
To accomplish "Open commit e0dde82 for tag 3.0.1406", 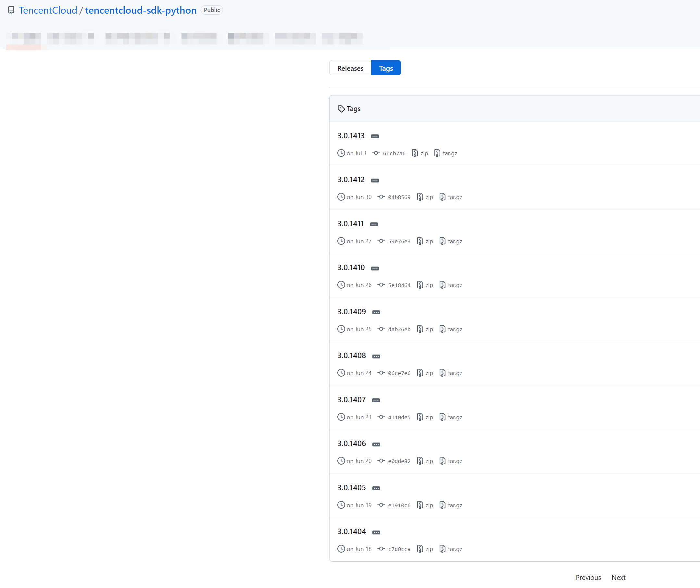I will pyautogui.click(x=399, y=461).
